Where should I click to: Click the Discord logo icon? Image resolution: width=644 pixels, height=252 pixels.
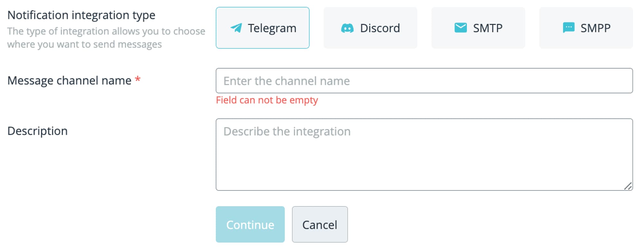coord(347,28)
